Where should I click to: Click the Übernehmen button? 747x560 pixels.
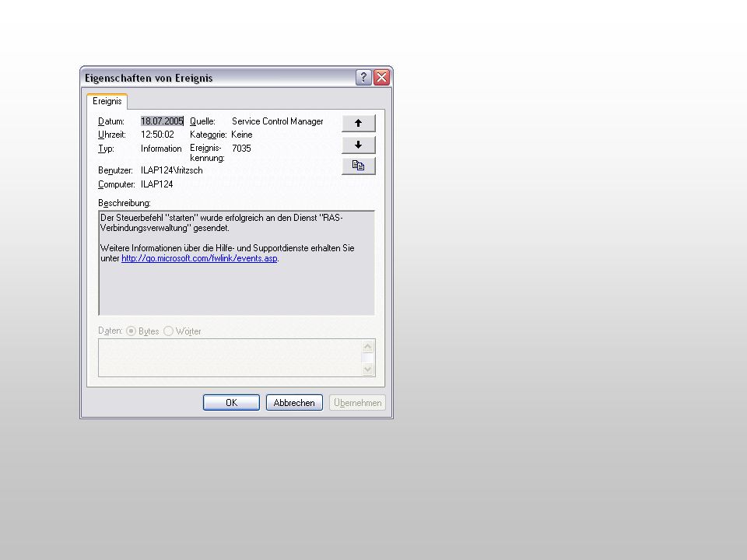click(357, 402)
